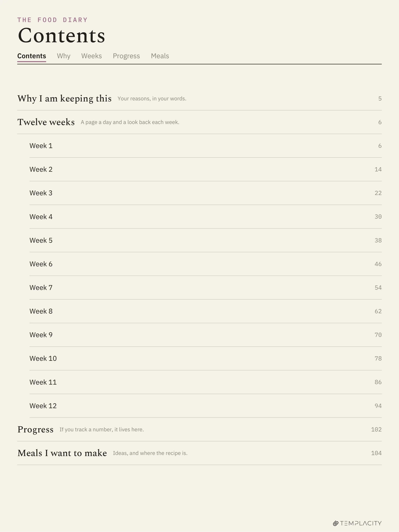Switch to the Weeks tab

pyautogui.click(x=91, y=56)
